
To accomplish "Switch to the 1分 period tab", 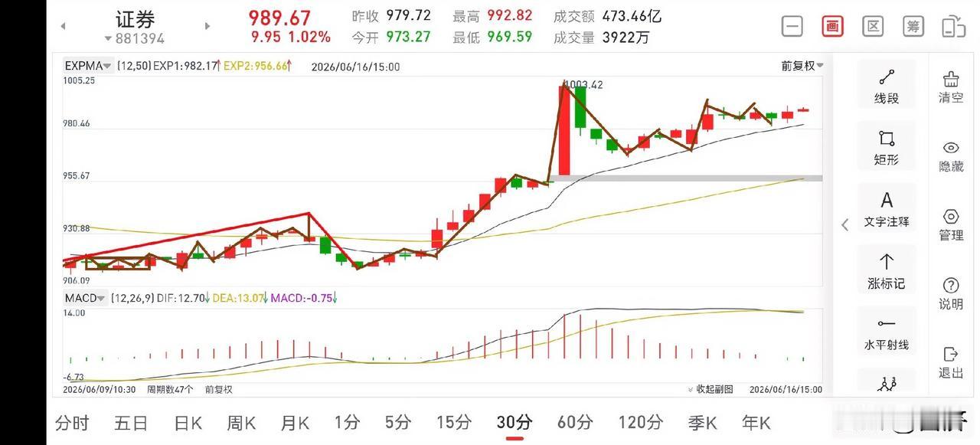I will (x=347, y=422).
